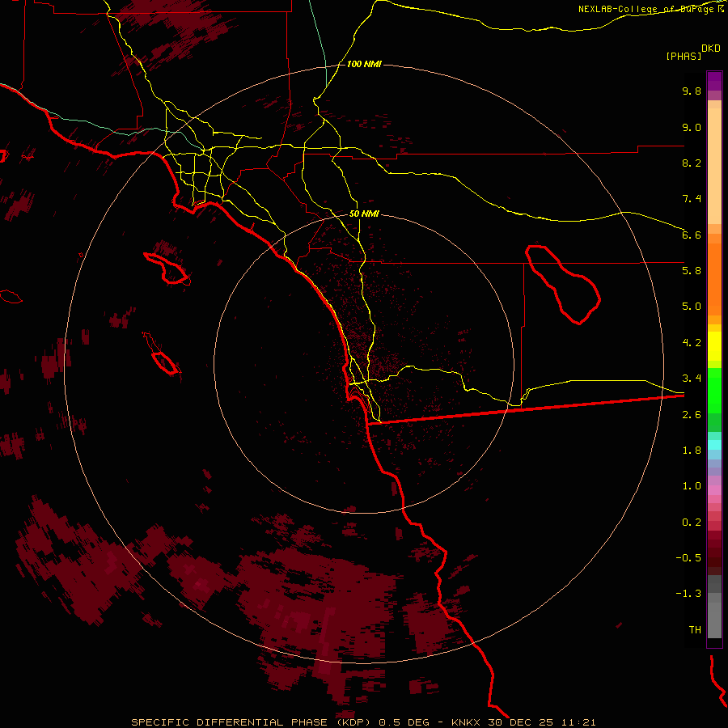Click the 100 NMI range ring label
728x728 pixels.
[x=364, y=64]
